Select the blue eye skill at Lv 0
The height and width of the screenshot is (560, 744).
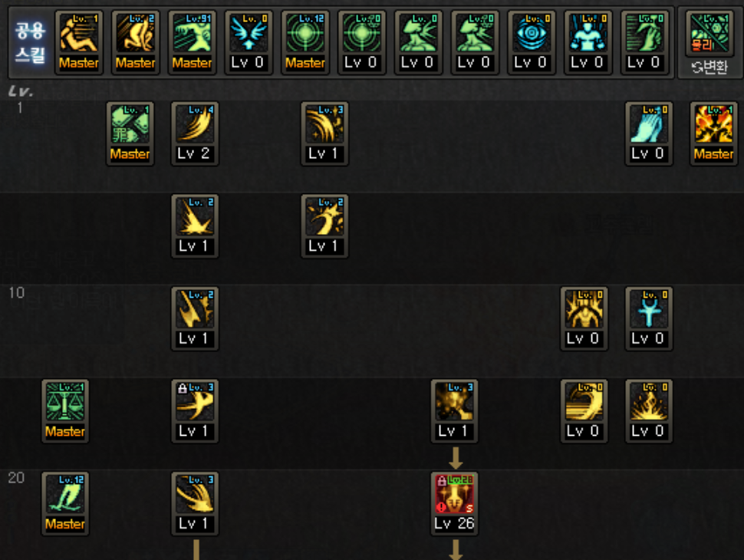[x=532, y=43]
